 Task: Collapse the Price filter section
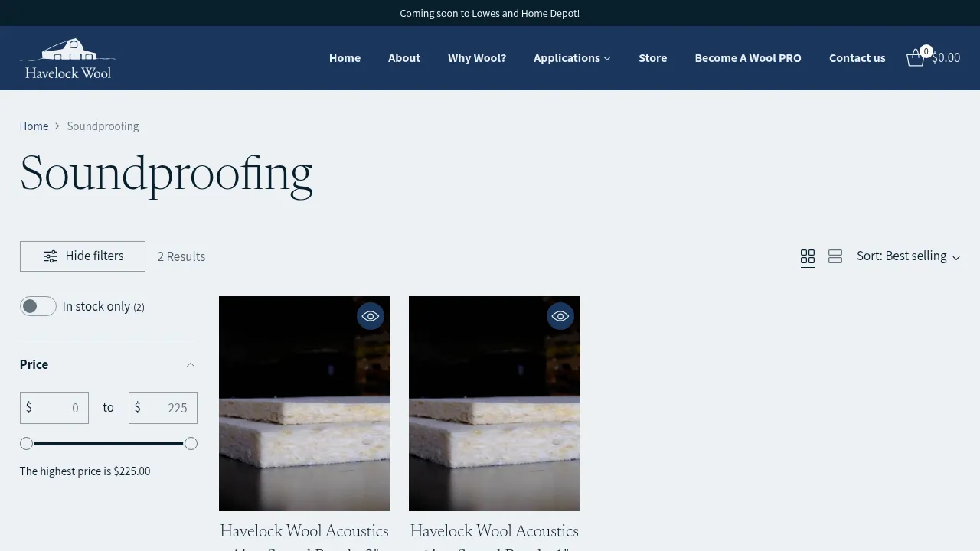(x=109, y=364)
